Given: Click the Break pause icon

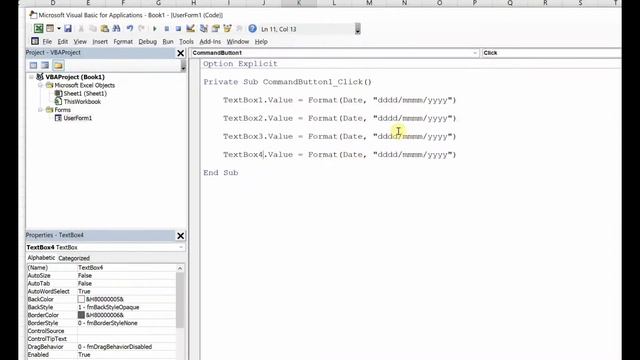Looking at the screenshot, I should tap(167, 29).
